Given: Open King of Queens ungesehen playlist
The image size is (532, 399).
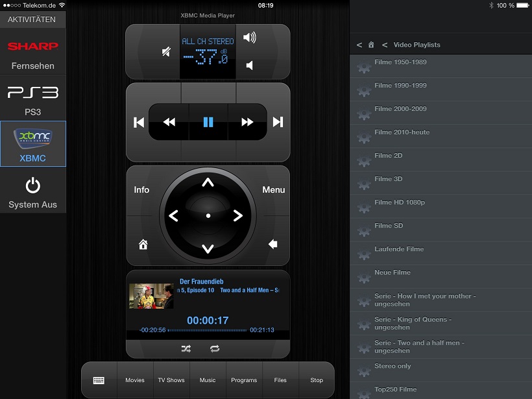Looking at the screenshot, I should 441,324.
